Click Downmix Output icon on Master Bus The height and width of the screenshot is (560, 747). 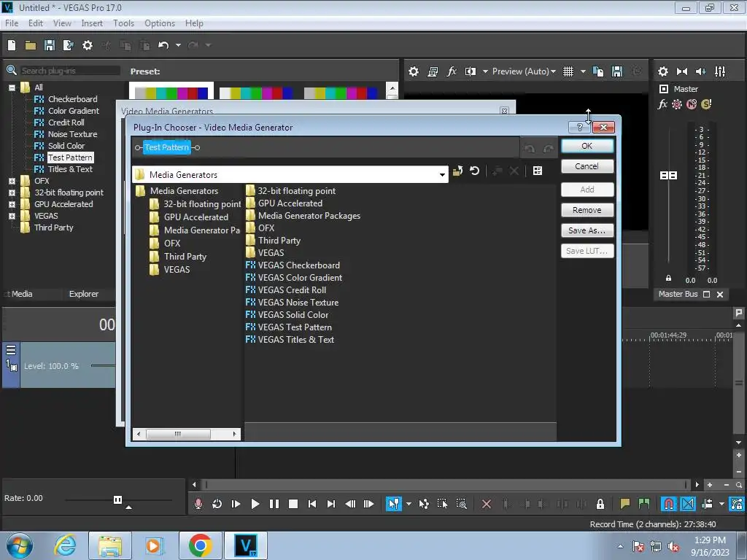[682, 71]
